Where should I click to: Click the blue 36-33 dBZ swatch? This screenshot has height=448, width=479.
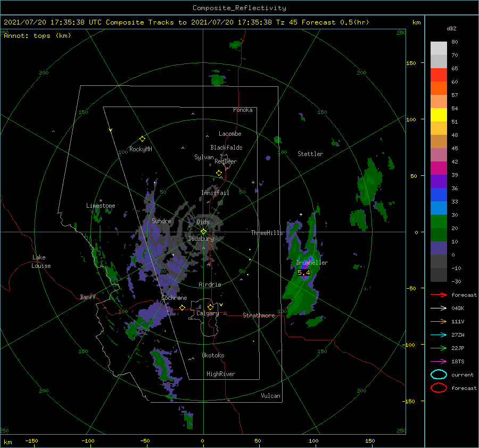(x=439, y=195)
